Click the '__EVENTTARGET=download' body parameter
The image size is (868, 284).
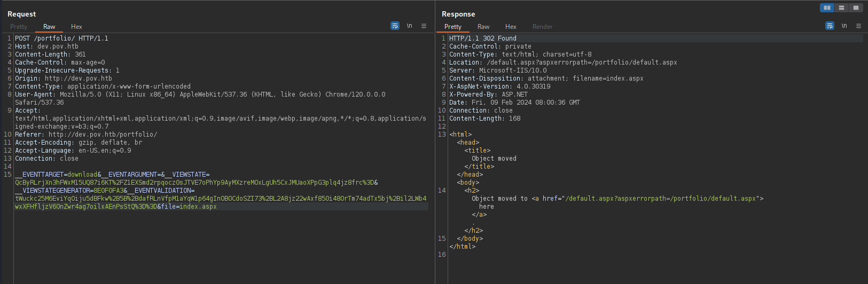(56, 175)
